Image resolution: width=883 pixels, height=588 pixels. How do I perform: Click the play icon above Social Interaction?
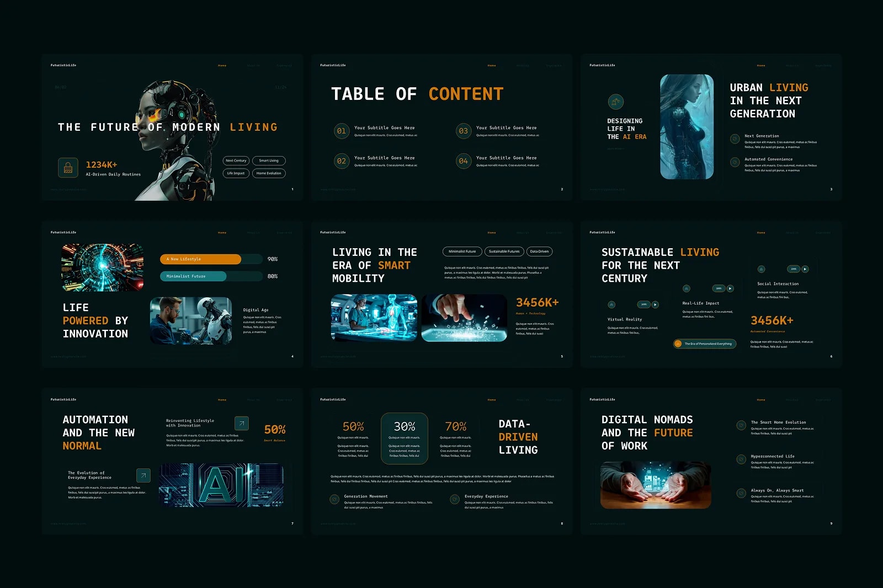tap(805, 269)
